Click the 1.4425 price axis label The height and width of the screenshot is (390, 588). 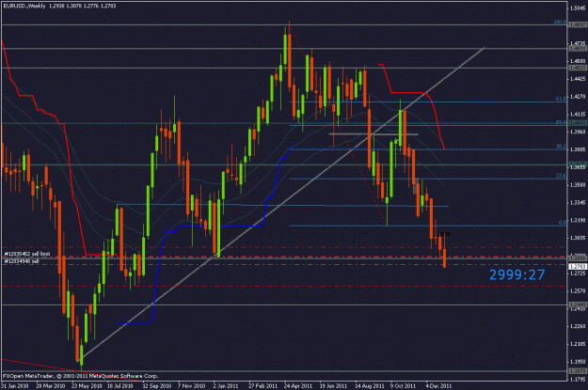tap(578, 79)
